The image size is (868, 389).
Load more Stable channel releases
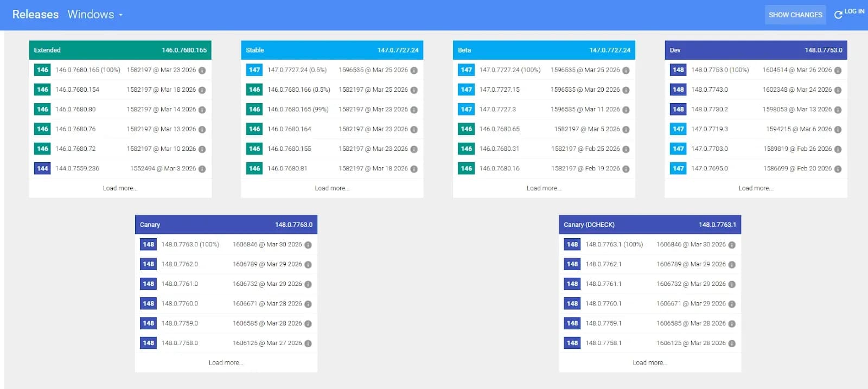(332, 188)
